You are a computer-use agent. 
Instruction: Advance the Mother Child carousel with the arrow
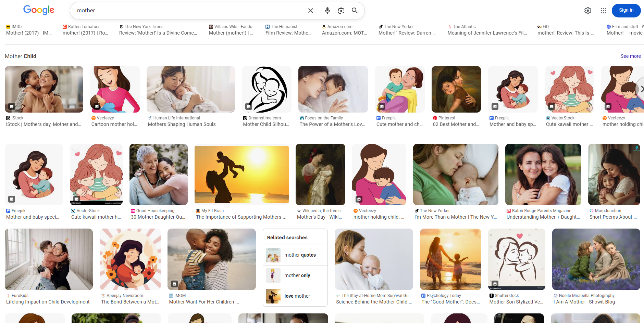click(x=641, y=89)
